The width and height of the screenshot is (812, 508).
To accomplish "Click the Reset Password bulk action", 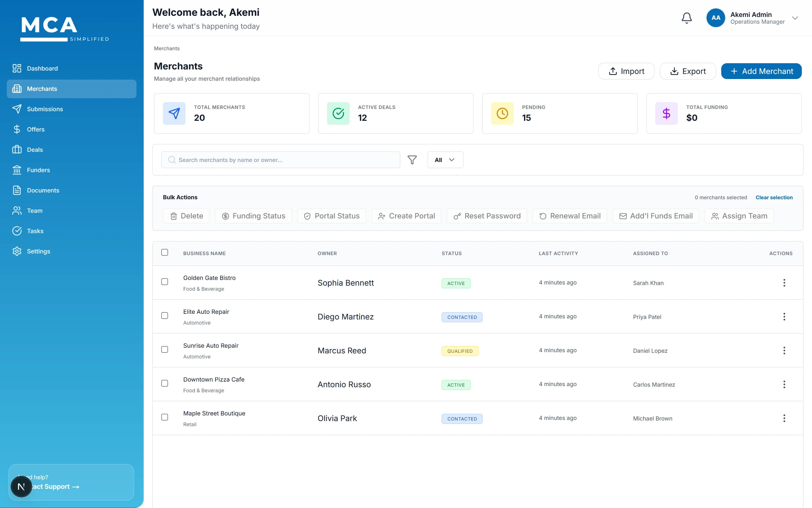I will tap(487, 216).
